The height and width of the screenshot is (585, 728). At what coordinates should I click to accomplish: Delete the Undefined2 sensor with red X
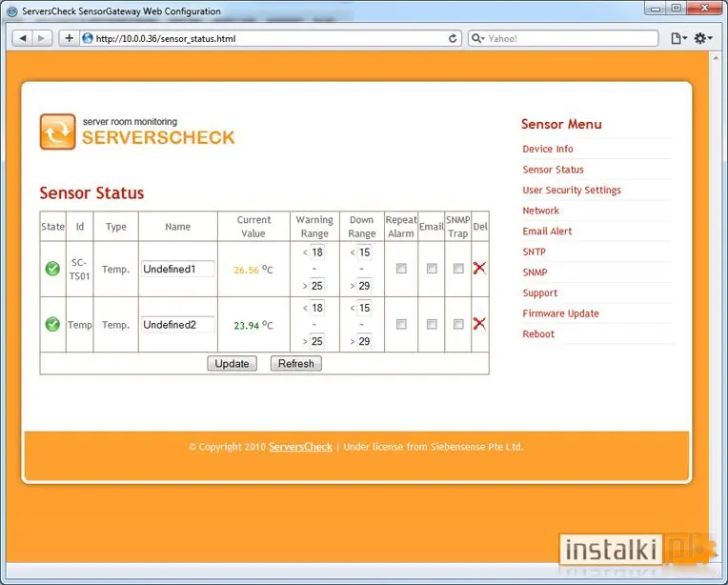coord(479,324)
